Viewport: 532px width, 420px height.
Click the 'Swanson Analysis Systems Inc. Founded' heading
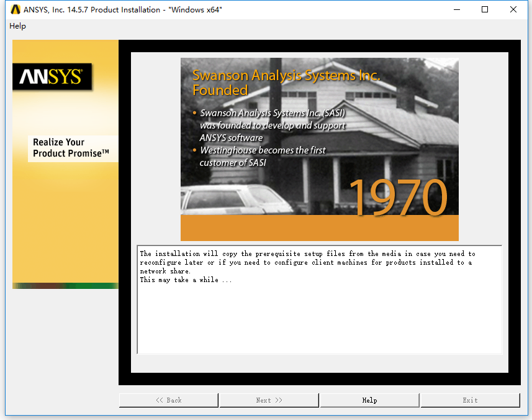[286, 83]
